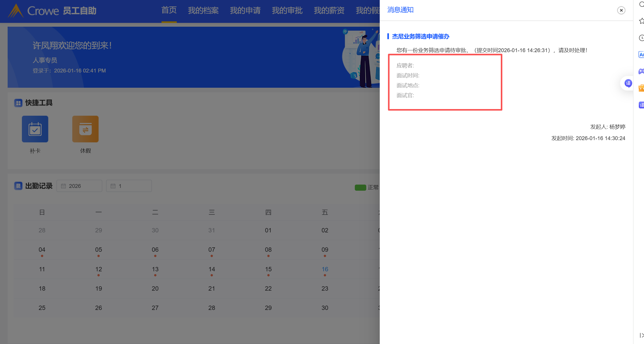This screenshot has width=644, height=344.
Task: Close the 消息通知 notification panel
Action: (x=621, y=10)
